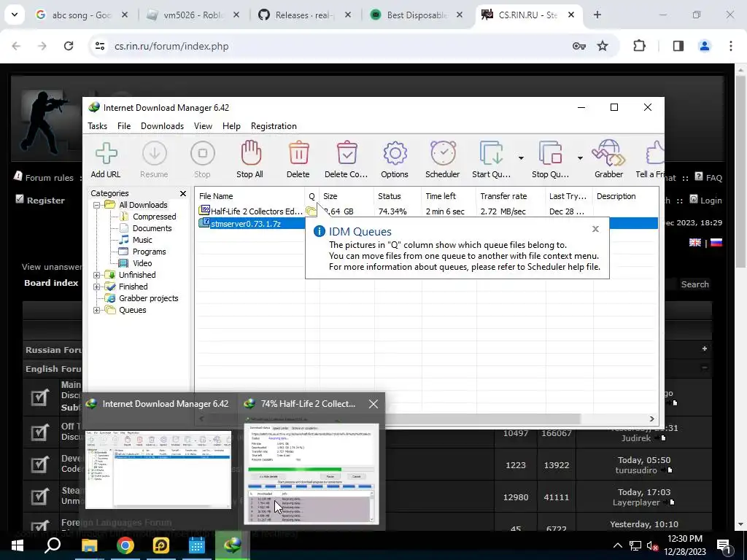Preview the Internet Download Manager 6.42 thumbnail
Viewport: 747px width, 560px height.
coord(158,470)
